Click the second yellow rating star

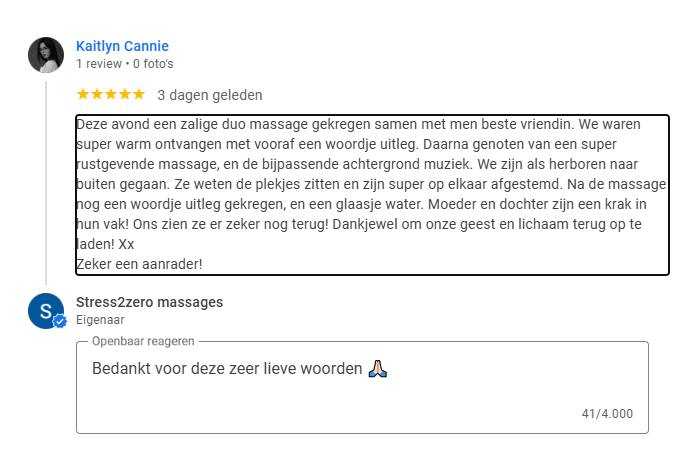point(97,95)
